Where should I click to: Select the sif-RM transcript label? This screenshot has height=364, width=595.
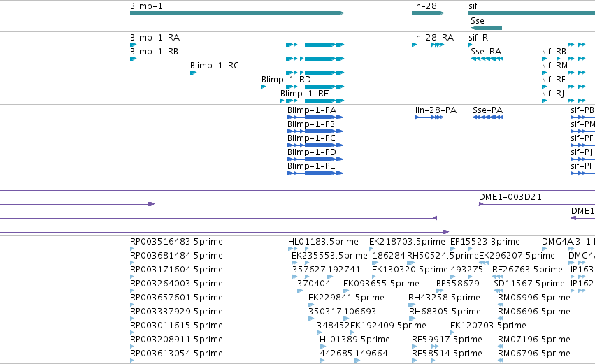pyautogui.click(x=554, y=66)
